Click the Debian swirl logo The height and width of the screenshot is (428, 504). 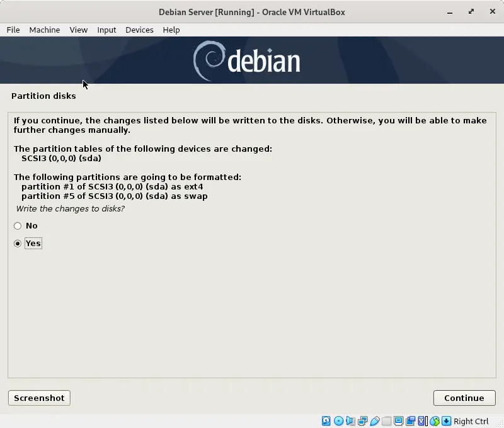coord(209,60)
